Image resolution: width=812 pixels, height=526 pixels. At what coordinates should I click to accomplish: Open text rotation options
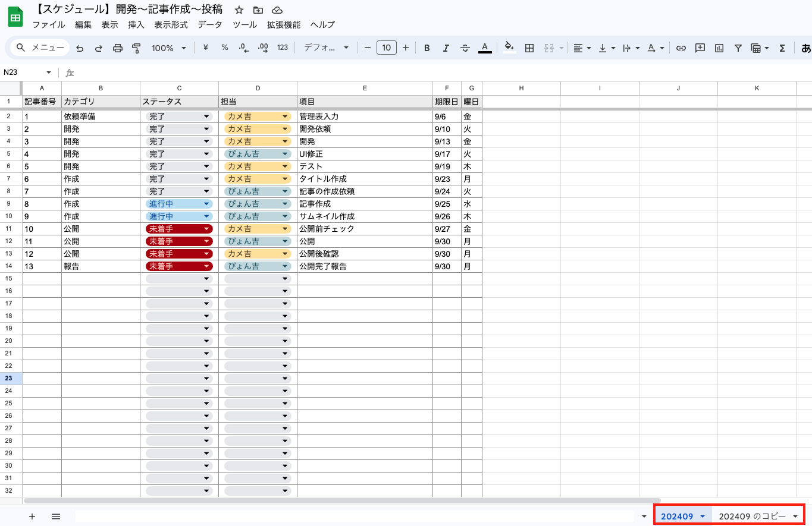point(656,48)
